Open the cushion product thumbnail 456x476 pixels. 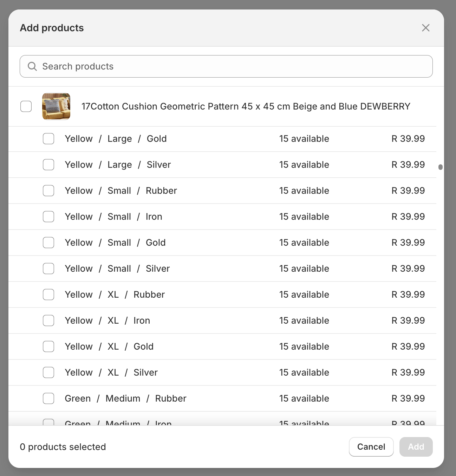[x=56, y=106]
